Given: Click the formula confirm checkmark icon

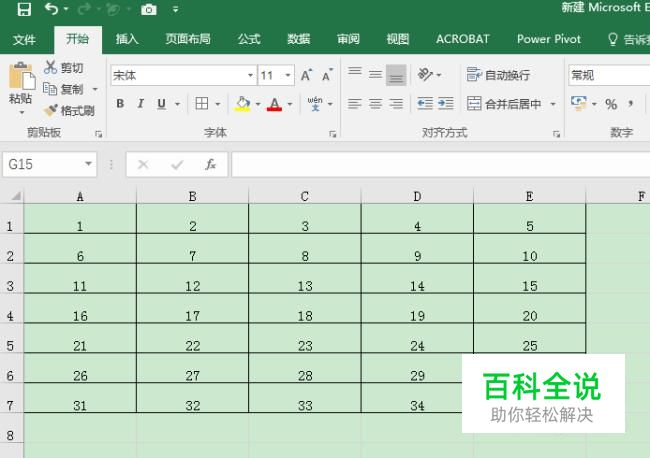Looking at the screenshot, I should (177, 165).
